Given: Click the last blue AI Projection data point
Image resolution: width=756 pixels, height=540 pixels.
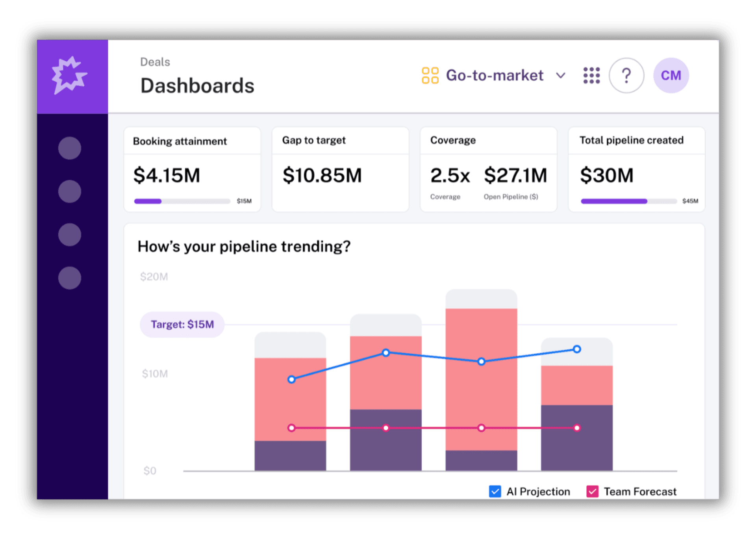Looking at the screenshot, I should [x=577, y=349].
